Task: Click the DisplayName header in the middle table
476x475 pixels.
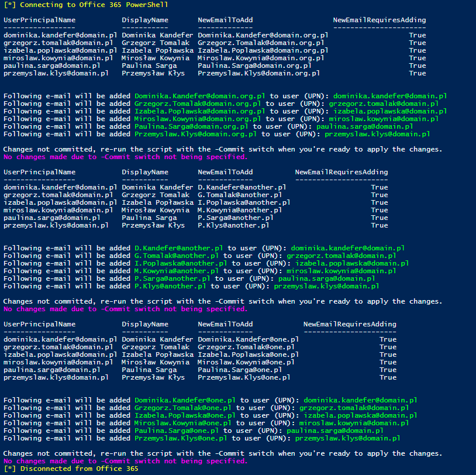Action: coord(144,172)
